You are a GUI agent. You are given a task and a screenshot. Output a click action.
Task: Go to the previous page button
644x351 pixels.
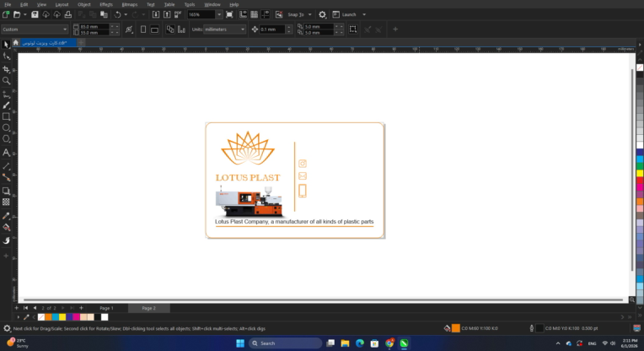click(35, 308)
